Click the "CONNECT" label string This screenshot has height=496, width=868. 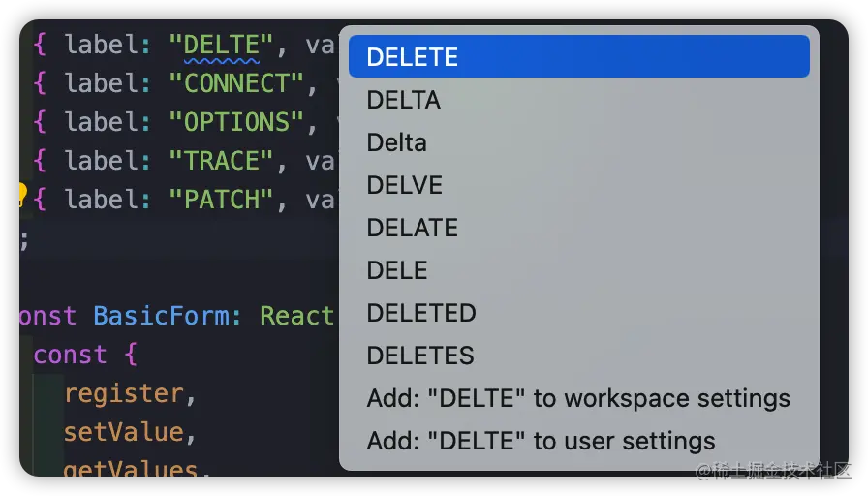(236, 83)
